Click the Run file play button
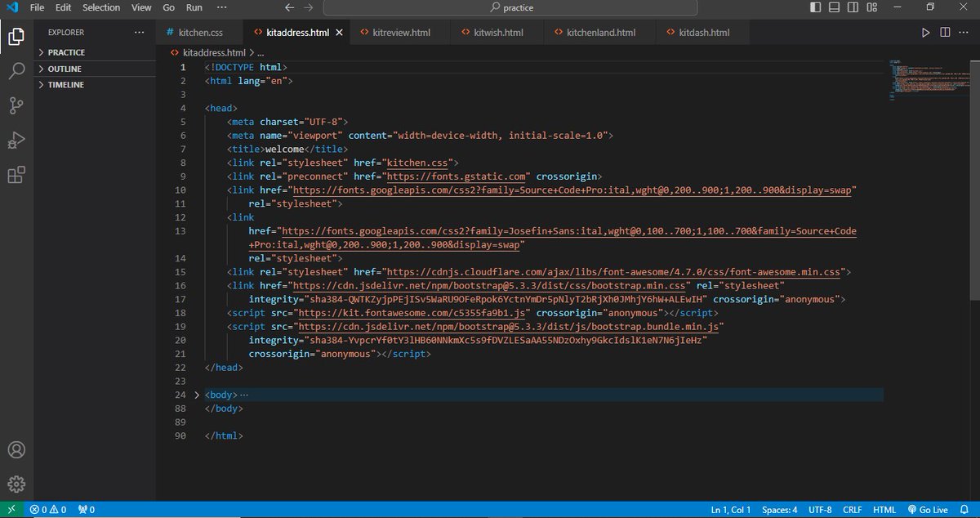This screenshot has height=518, width=980. pyautogui.click(x=925, y=33)
